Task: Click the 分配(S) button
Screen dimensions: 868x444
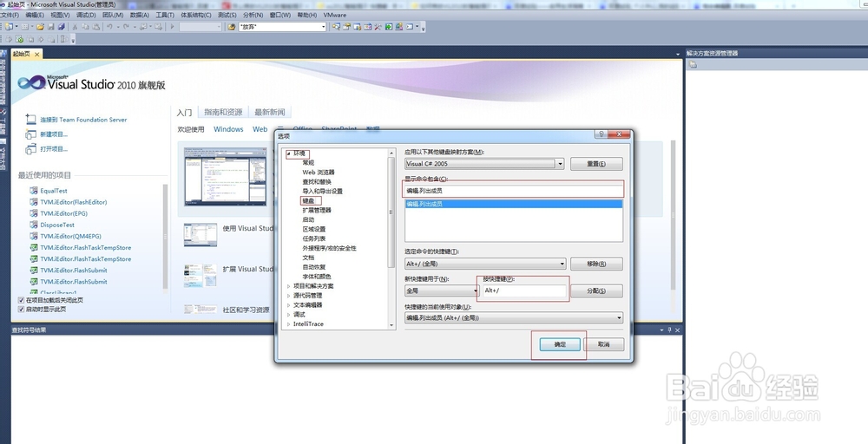Action: pyautogui.click(x=596, y=291)
